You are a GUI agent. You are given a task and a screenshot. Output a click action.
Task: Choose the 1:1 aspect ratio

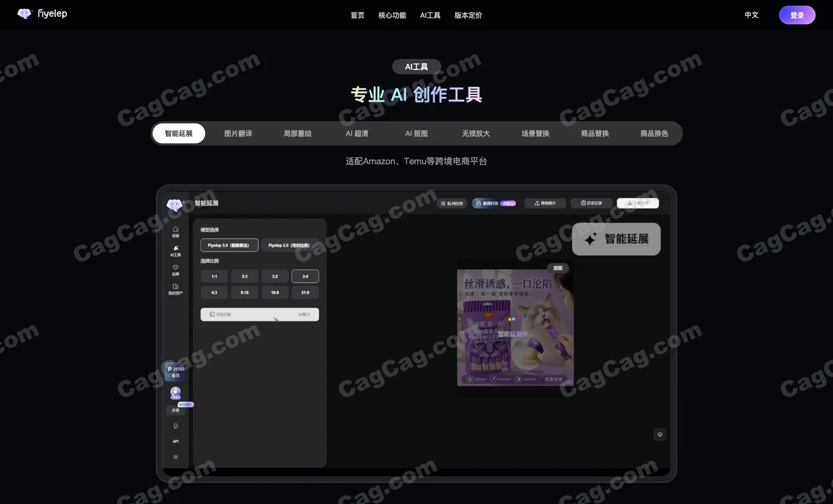point(214,276)
